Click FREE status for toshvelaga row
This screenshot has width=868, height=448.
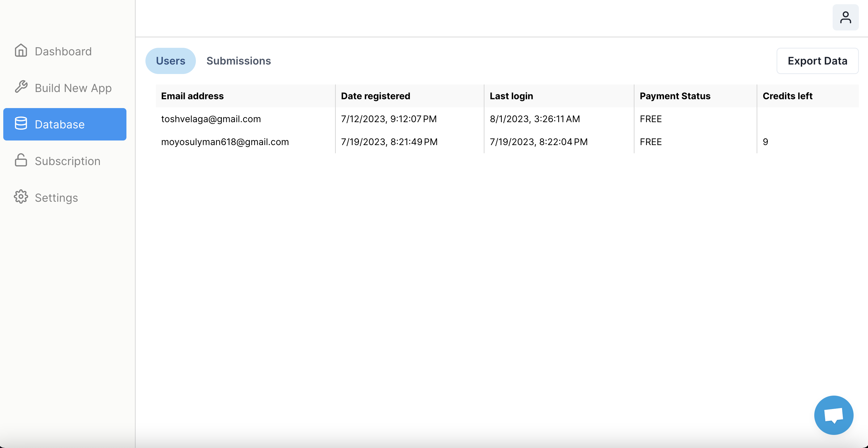pos(651,119)
